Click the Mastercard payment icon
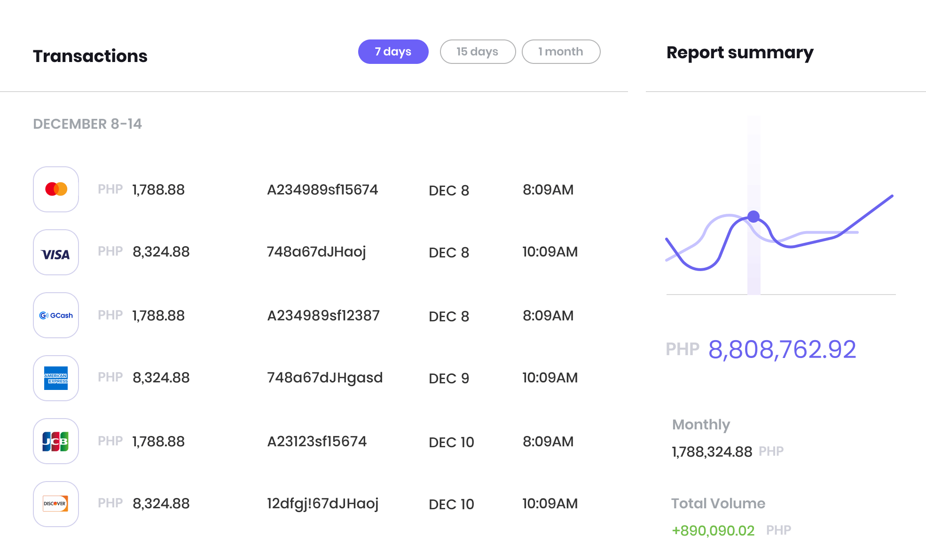Screen dimensions: 926x560 (x=56, y=189)
